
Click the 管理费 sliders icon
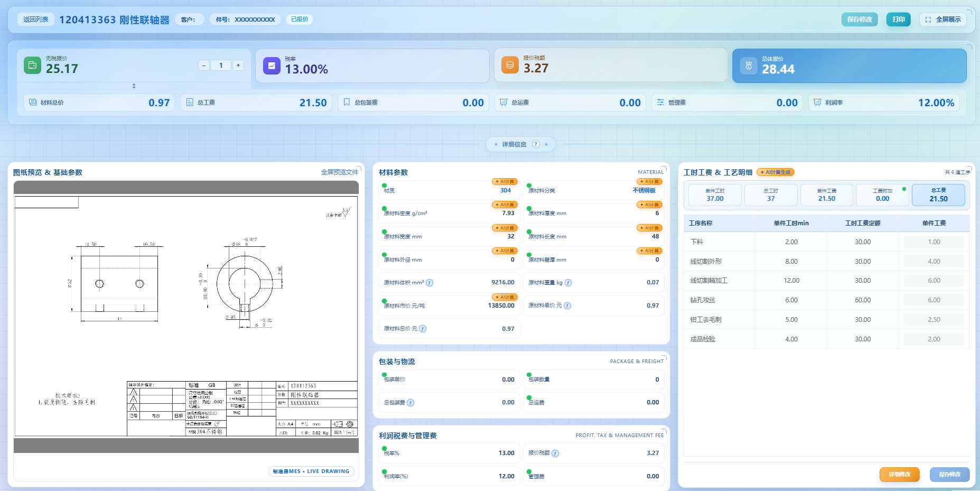coord(660,102)
